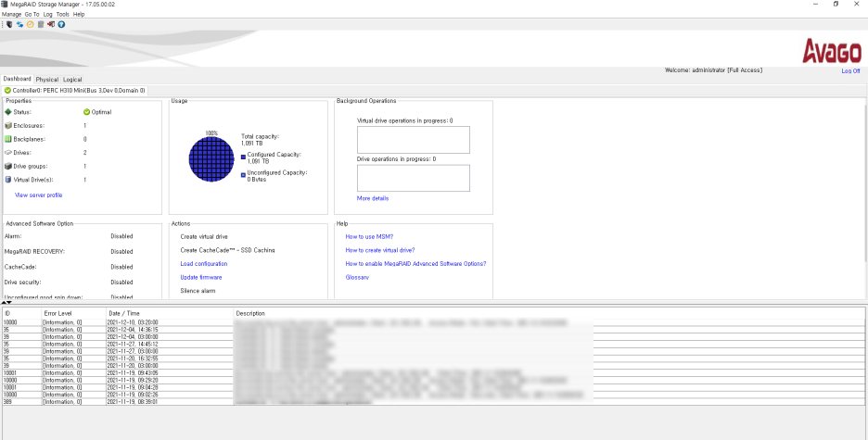Click the Description column header
The image size is (868, 440).
pyautogui.click(x=549, y=313)
